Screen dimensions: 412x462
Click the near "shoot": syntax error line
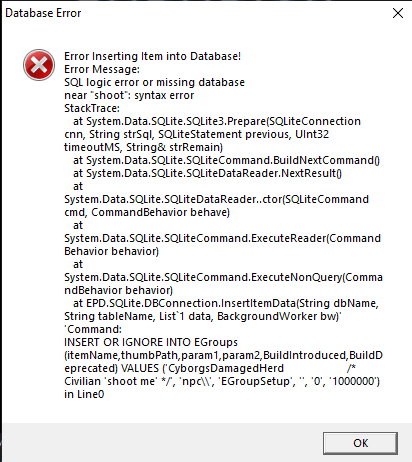point(129,95)
